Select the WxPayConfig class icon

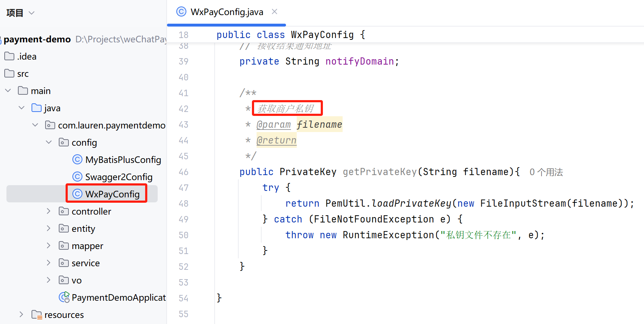[x=77, y=194]
